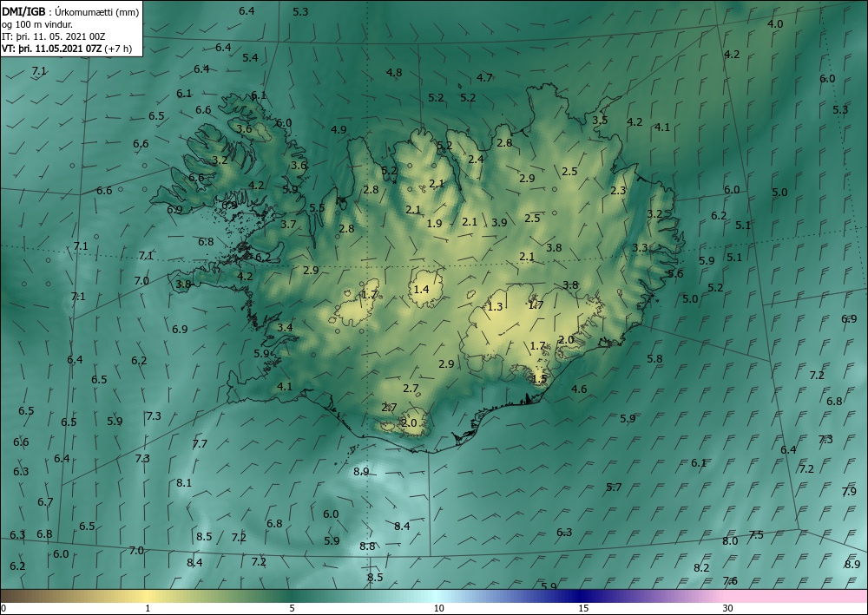Click the 3.4 value on the map
Viewport: 868px width, 615px height.
point(285,327)
